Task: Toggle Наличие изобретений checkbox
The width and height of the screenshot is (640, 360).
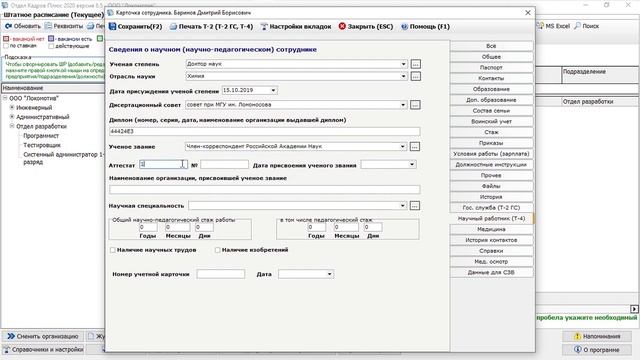Action: 218,250
